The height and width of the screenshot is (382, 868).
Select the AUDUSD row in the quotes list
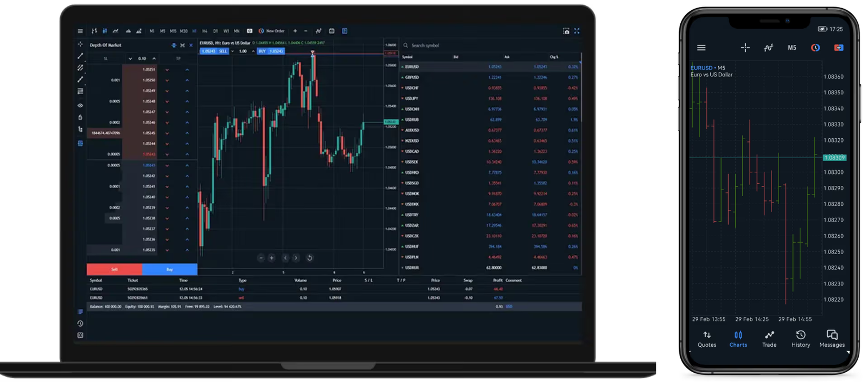[x=491, y=130]
